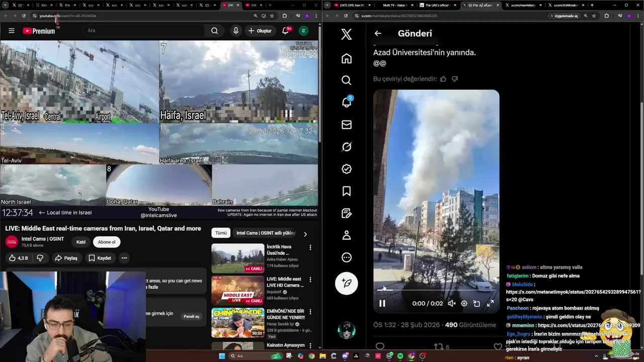The image size is (644, 362).
Task: Open the 'Oluştur' create button
Action: (x=260, y=31)
